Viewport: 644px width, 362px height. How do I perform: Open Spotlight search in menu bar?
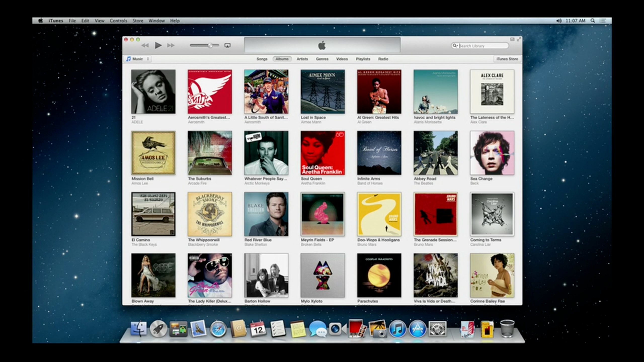click(x=593, y=21)
